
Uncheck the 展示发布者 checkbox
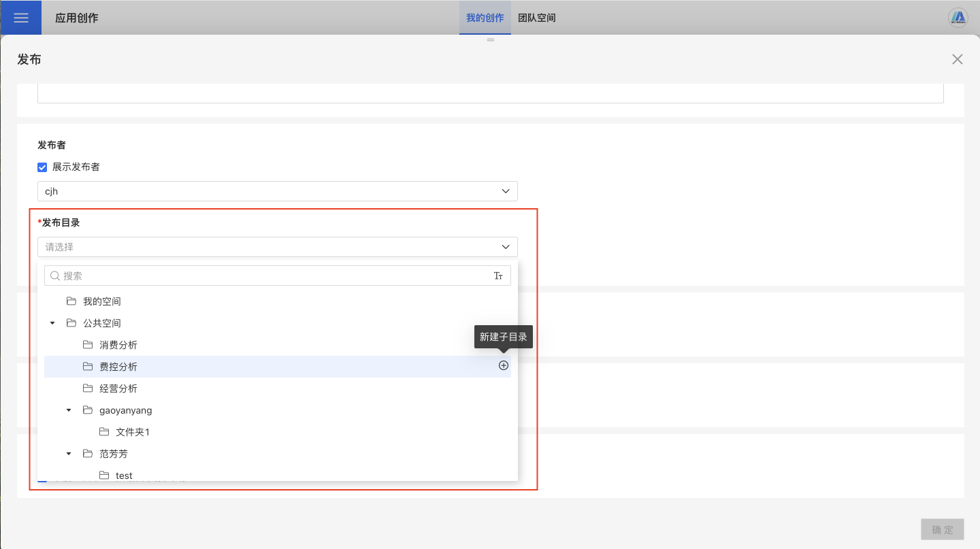tap(42, 167)
